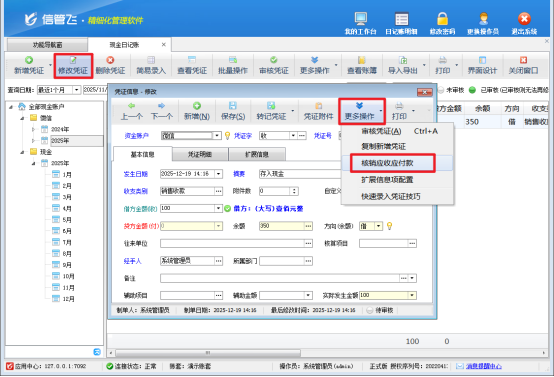Click into the 备注 text field
Image resolution: width=554 pixels, height=377 pixels.
[x=280, y=278]
